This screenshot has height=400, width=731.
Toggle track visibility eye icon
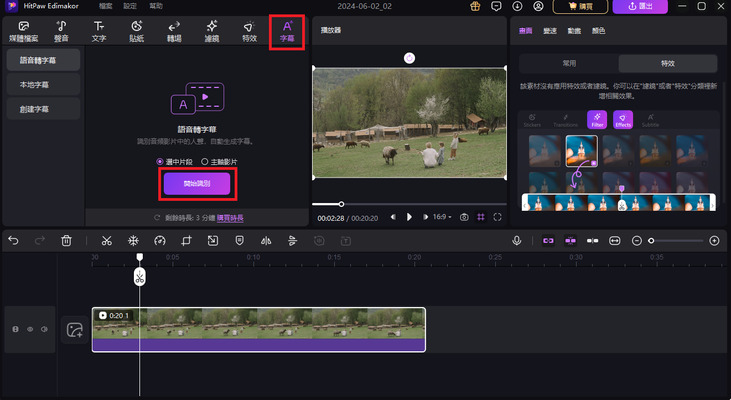coord(30,329)
